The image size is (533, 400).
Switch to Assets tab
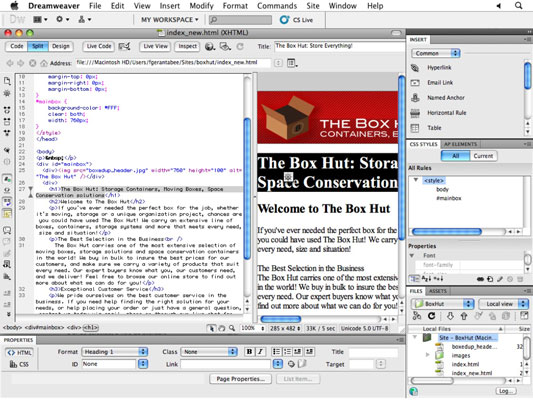pos(437,291)
